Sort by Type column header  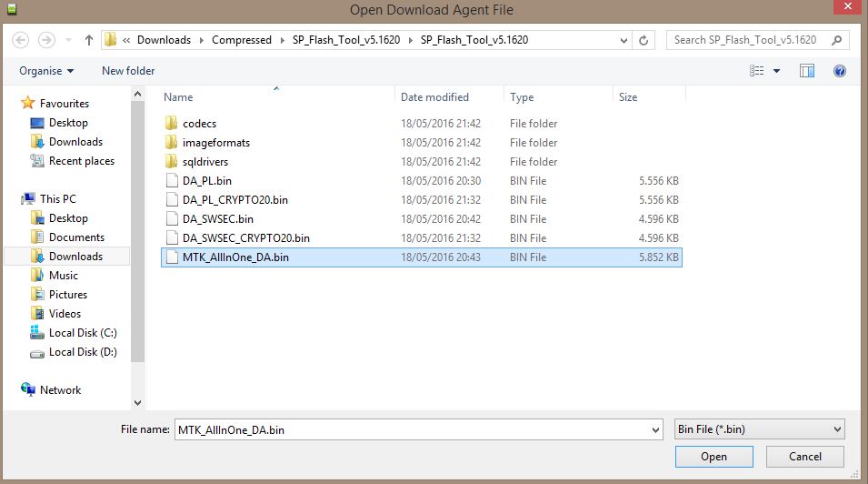click(522, 97)
